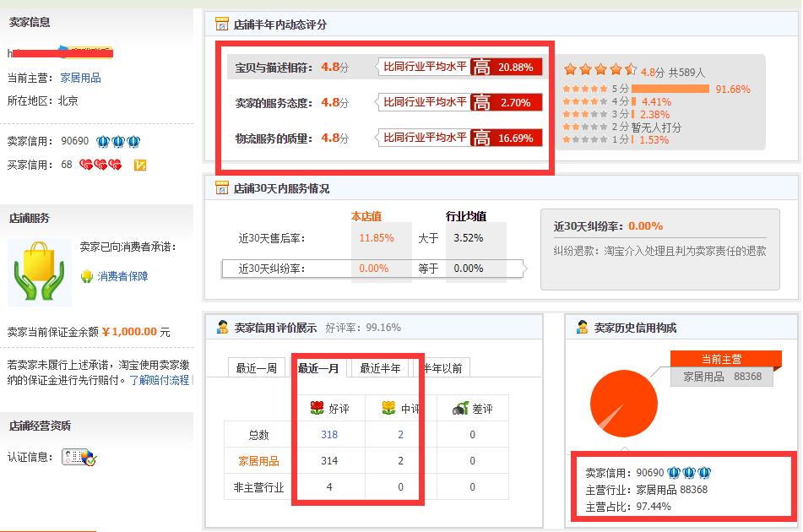Click the blue crown icon beside 卖家信用

point(101,141)
